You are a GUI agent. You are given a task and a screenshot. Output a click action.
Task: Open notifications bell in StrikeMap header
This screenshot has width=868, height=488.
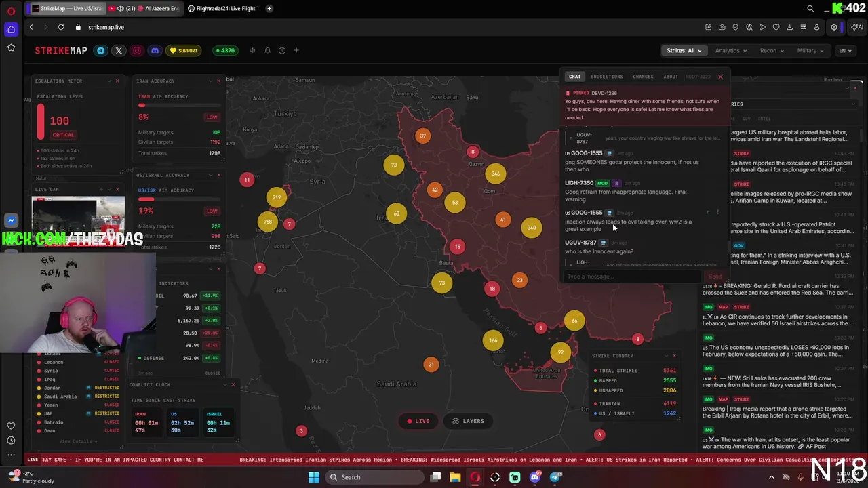coord(267,50)
